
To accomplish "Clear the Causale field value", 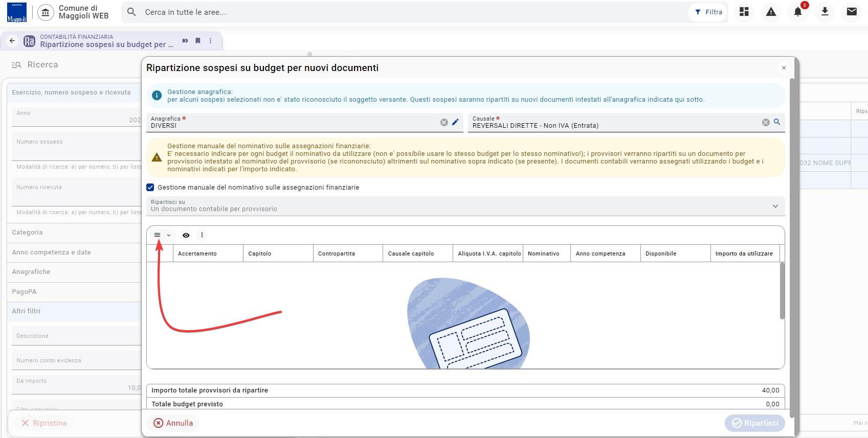I will coord(766,122).
